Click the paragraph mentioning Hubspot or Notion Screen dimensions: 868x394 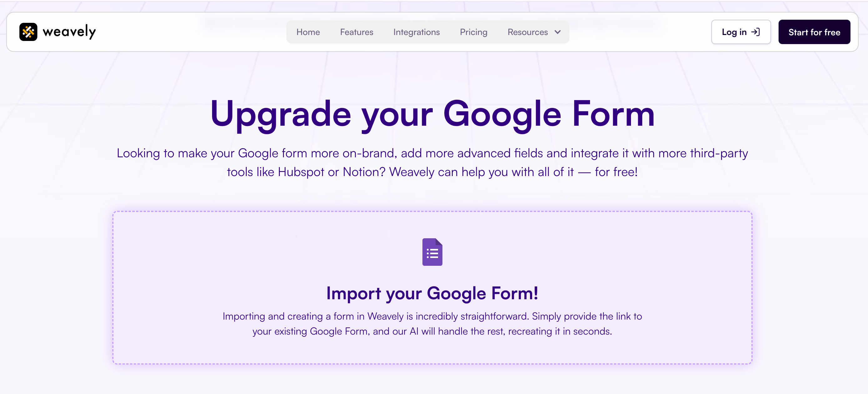pos(432,163)
